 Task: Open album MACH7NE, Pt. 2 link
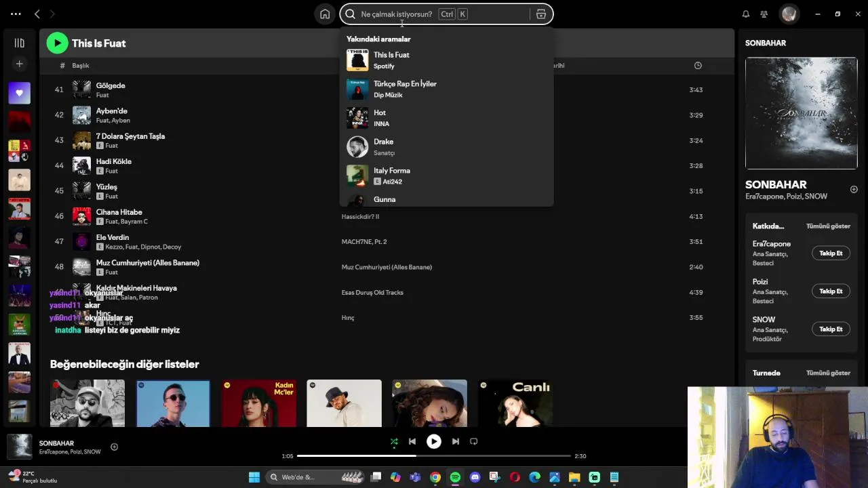364,242
